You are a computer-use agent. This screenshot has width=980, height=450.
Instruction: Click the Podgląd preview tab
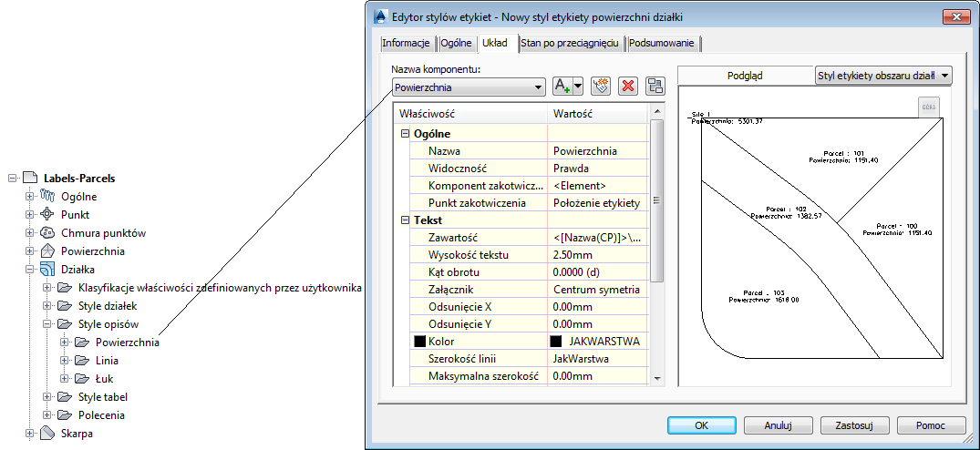click(x=745, y=76)
